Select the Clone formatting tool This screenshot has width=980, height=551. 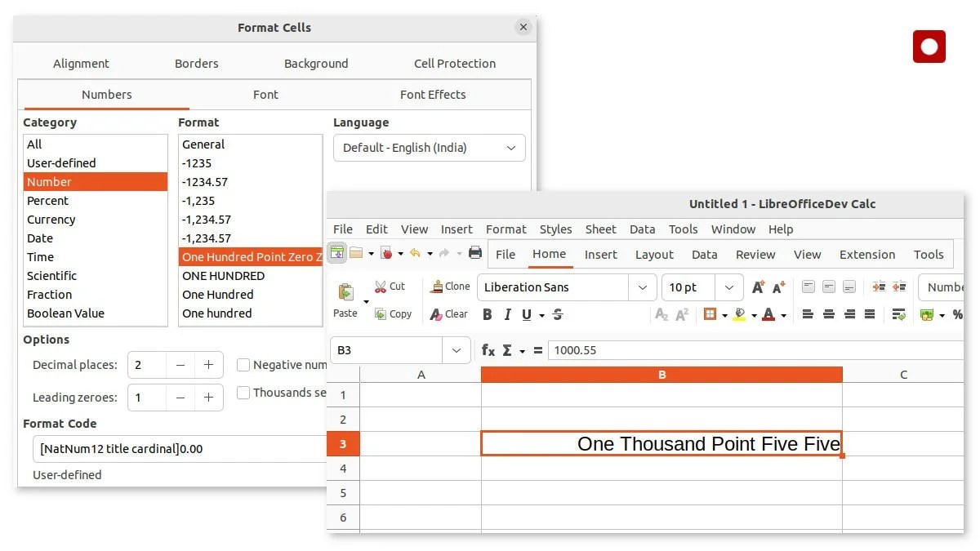pyautogui.click(x=450, y=286)
